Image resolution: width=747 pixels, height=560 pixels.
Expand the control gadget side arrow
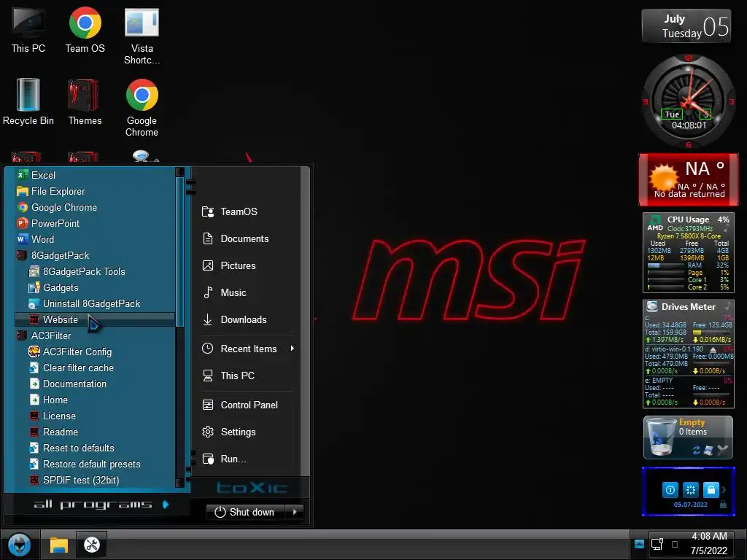pyautogui.click(x=724, y=489)
